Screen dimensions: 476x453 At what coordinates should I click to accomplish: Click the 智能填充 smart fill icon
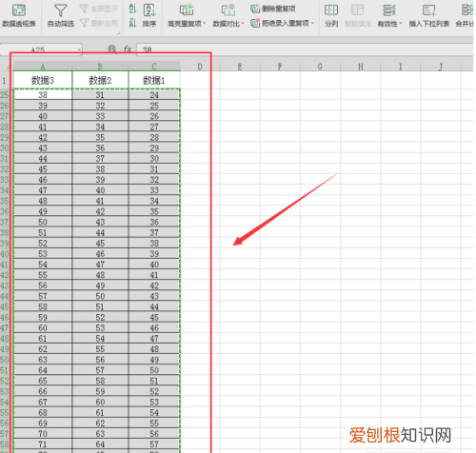point(358,10)
